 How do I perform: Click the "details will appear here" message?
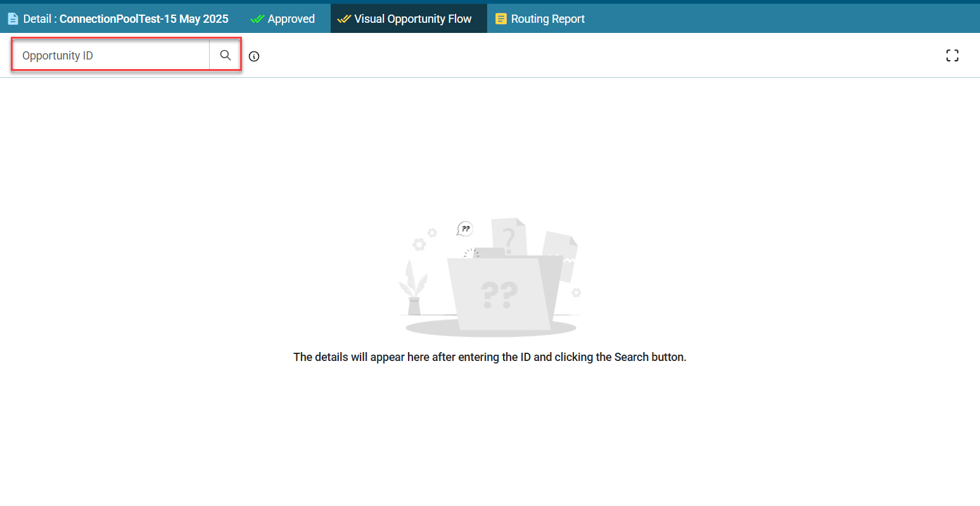[x=490, y=357]
